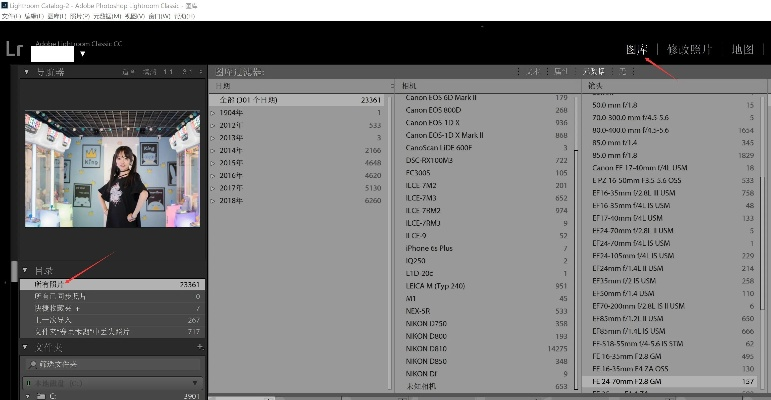Select the 2015年 date row
Screen dimensions: 771x400
pos(297,163)
